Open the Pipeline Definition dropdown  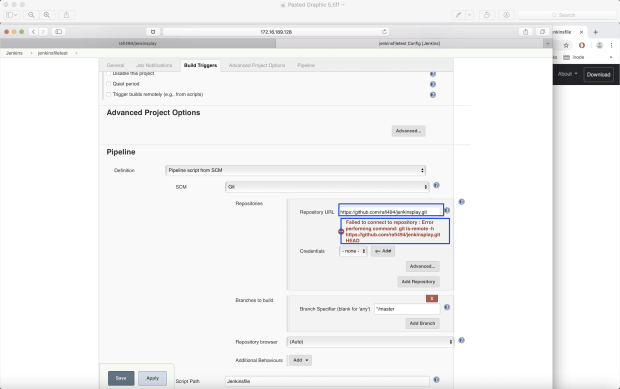(295, 170)
